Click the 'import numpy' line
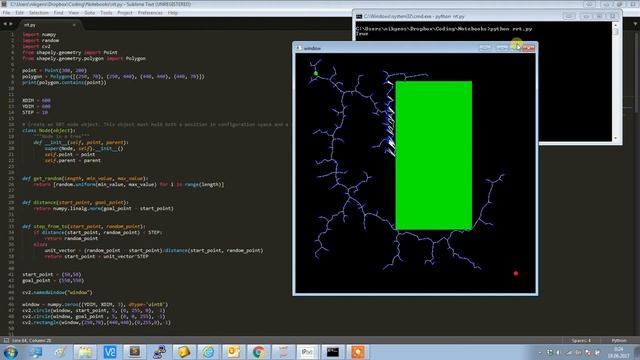The height and width of the screenshot is (360, 640). pos(39,35)
